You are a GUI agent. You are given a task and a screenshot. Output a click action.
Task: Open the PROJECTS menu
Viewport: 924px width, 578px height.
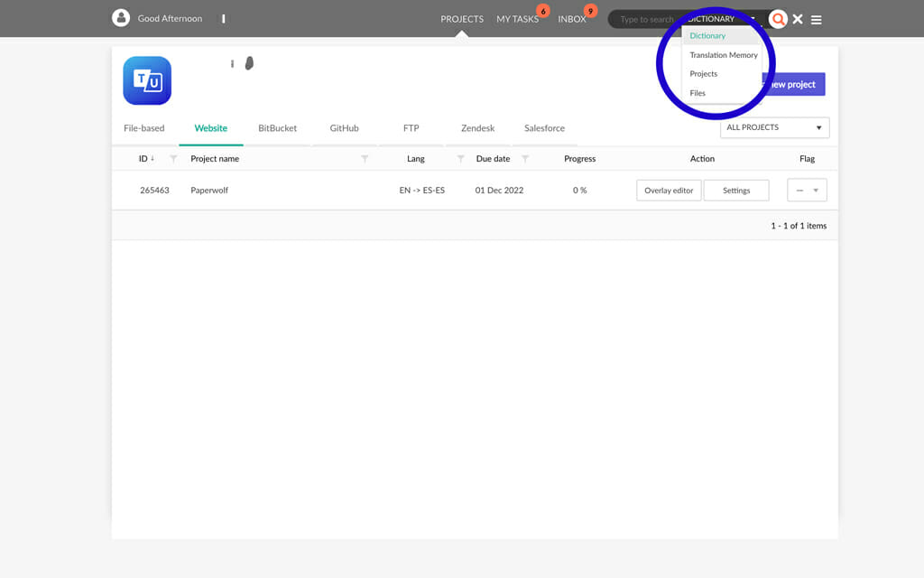[x=462, y=19]
